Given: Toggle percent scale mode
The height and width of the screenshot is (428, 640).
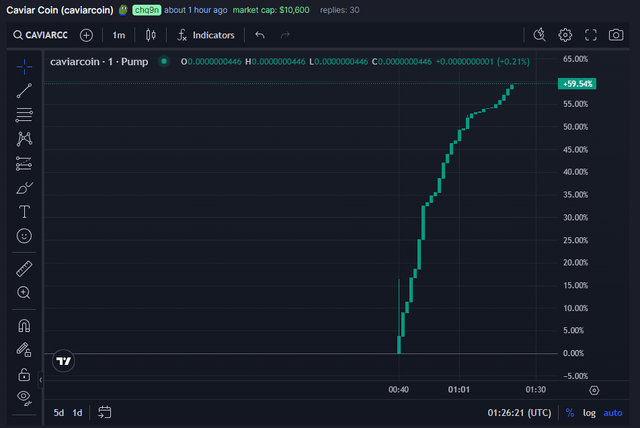Looking at the screenshot, I should (x=570, y=412).
